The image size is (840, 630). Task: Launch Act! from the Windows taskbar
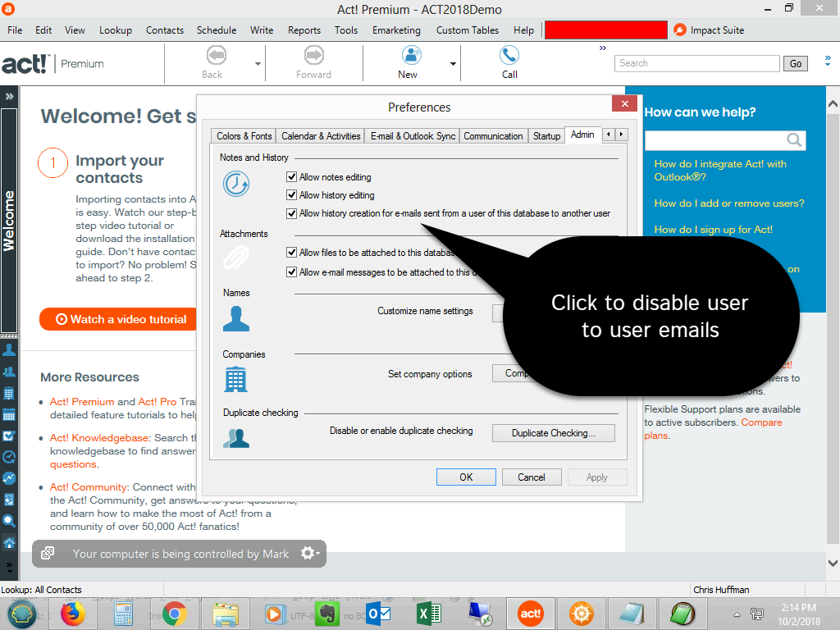530,613
